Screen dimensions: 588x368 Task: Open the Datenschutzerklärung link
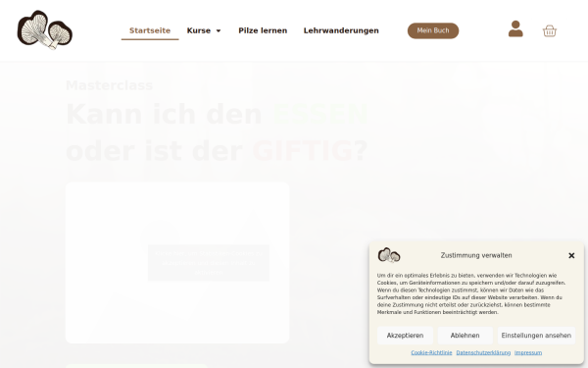[x=483, y=352]
